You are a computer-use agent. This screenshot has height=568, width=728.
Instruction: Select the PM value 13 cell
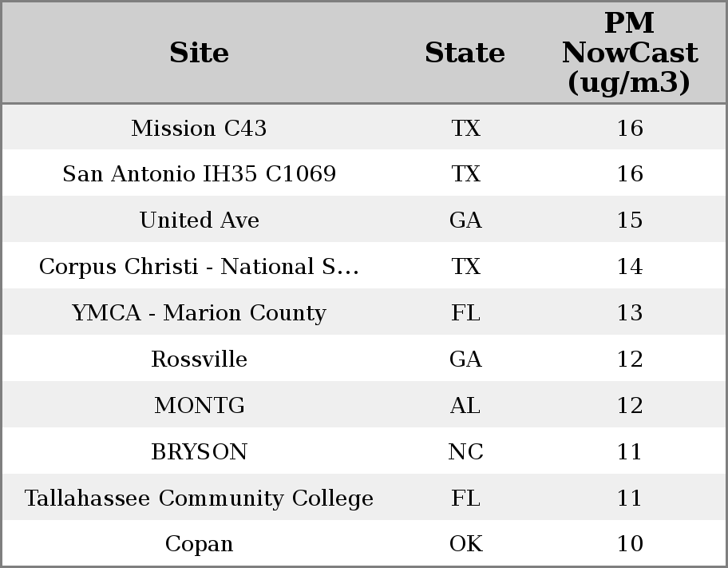tap(629, 313)
